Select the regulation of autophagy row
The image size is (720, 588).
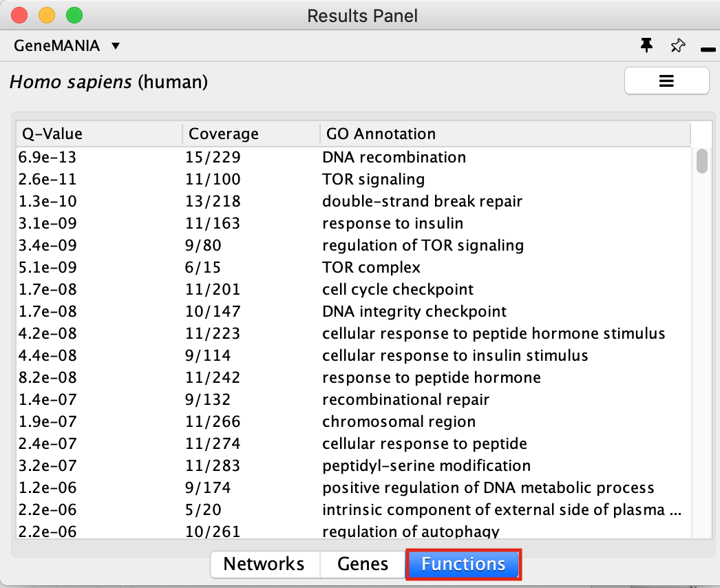point(411,531)
